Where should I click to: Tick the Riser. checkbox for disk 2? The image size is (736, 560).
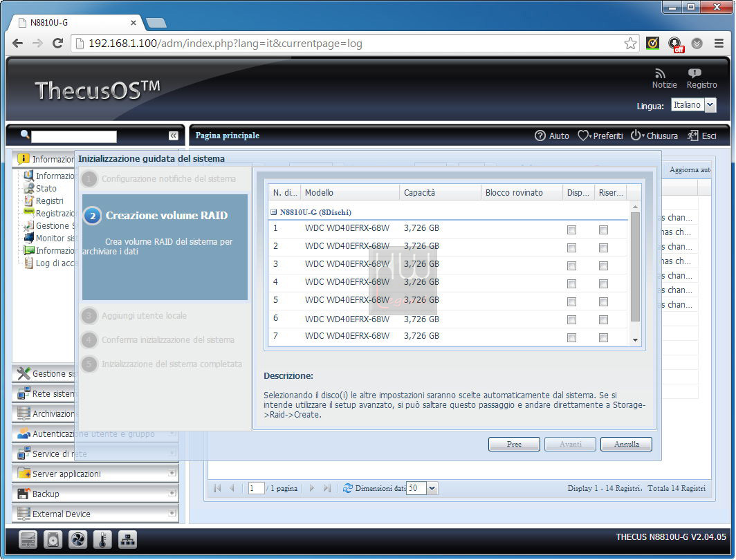(603, 248)
